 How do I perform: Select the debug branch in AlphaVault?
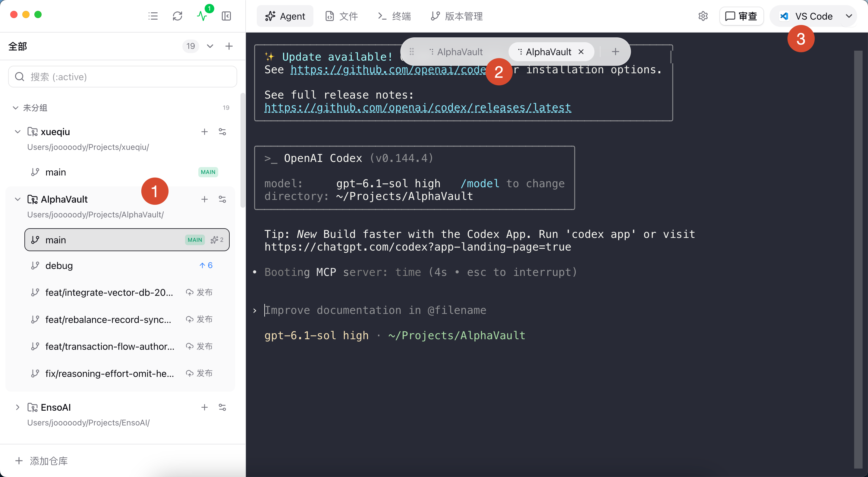[x=127, y=265]
